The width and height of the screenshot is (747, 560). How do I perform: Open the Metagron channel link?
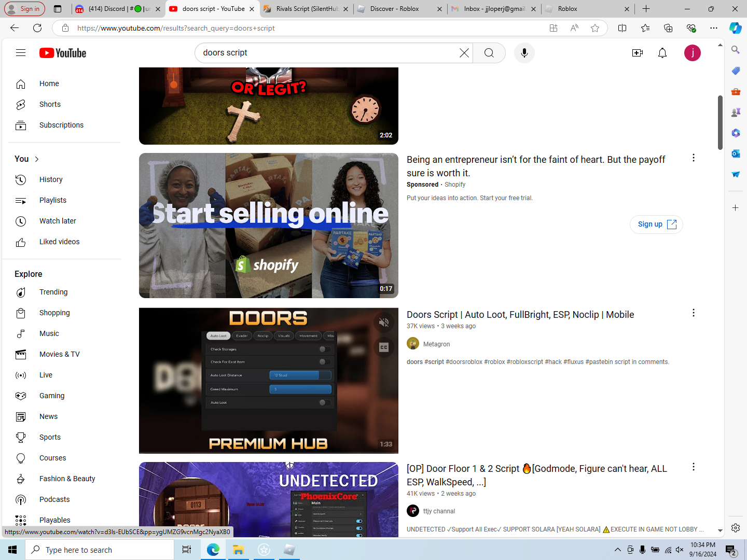click(x=436, y=344)
